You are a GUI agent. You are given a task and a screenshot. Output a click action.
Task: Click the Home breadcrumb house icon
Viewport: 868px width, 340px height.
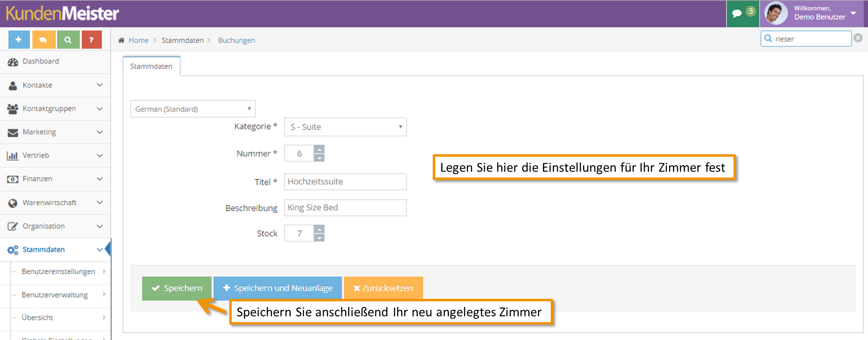121,40
